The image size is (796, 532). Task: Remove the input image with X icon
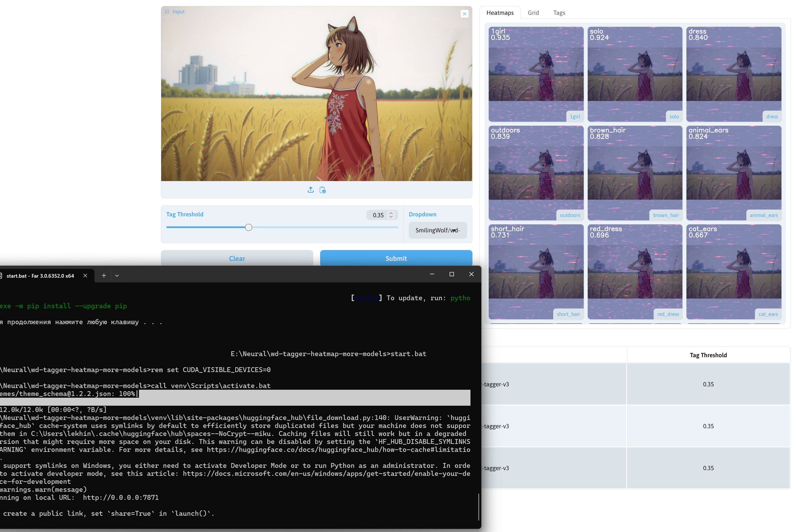(464, 14)
